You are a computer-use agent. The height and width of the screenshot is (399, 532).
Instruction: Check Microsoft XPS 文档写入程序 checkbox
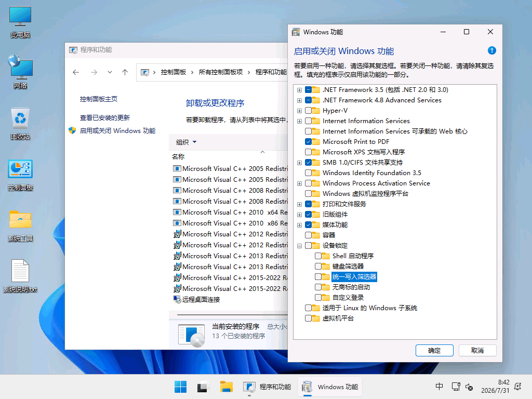[308, 152]
